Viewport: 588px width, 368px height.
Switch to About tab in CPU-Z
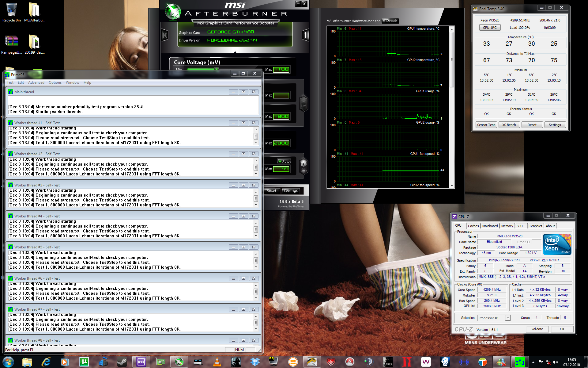550,226
